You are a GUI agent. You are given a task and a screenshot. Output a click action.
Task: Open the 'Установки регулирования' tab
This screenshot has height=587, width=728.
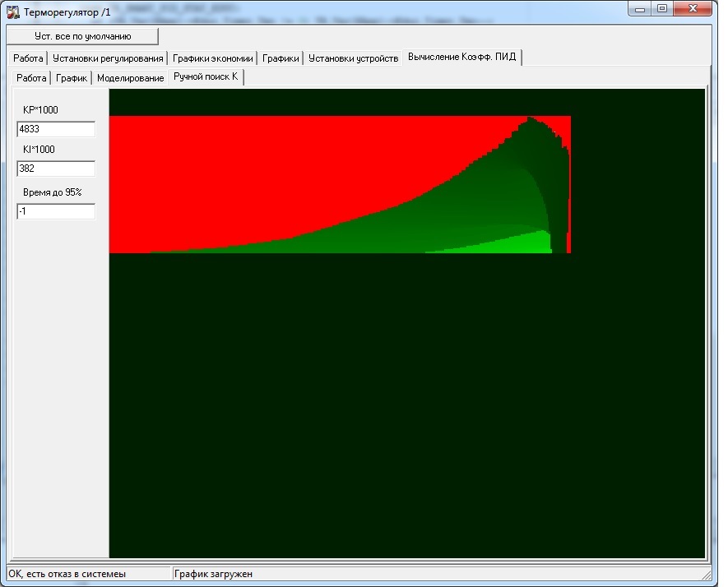[x=108, y=58]
